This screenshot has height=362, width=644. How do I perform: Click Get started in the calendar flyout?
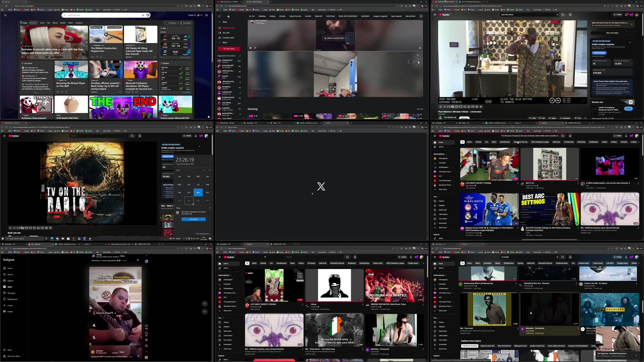193,219
